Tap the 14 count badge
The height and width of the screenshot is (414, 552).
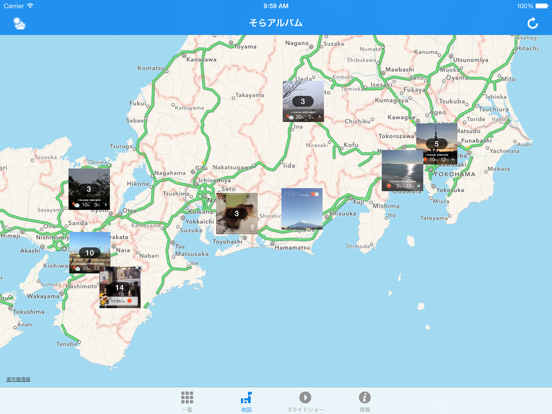[x=120, y=288]
